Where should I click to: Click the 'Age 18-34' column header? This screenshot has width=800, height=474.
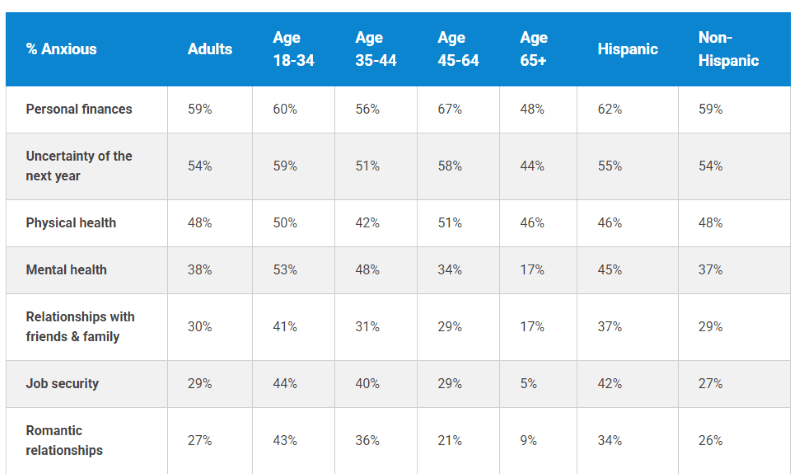[293, 49]
